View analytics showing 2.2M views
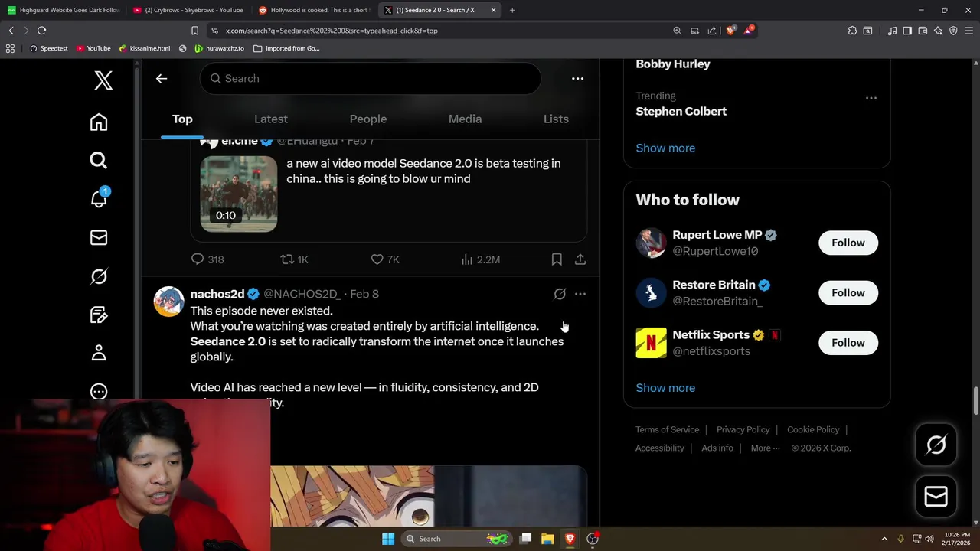This screenshot has height=551, width=980. [481, 259]
